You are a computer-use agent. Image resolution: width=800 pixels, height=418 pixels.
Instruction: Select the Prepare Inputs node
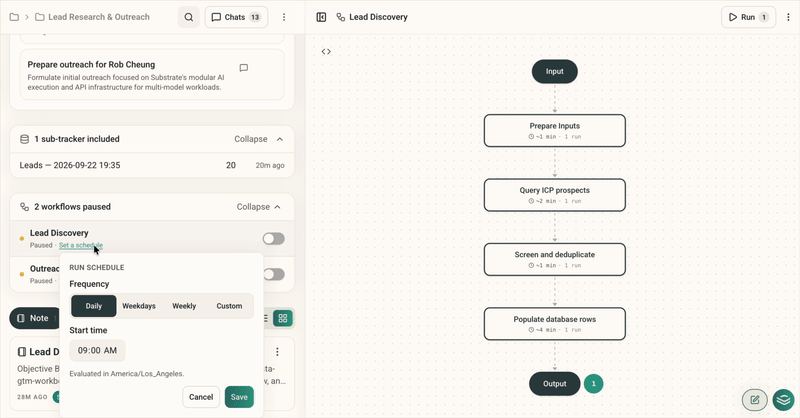coord(555,131)
